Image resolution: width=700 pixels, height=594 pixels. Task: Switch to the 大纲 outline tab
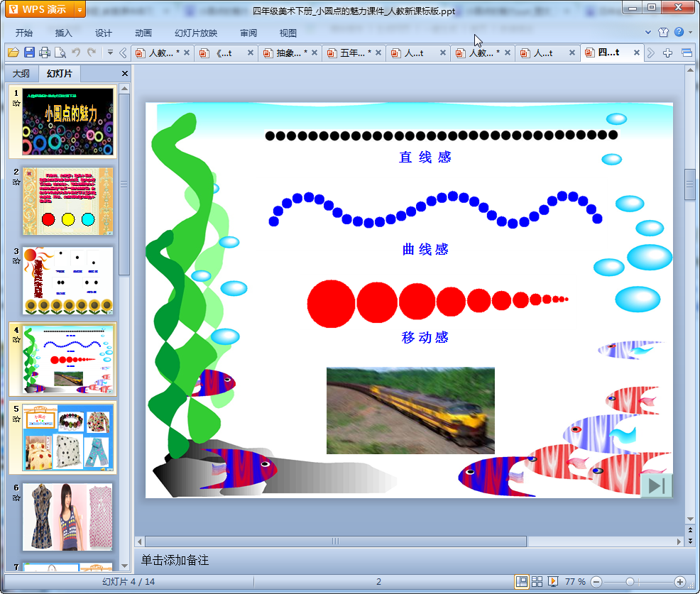pyautogui.click(x=21, y=74)
